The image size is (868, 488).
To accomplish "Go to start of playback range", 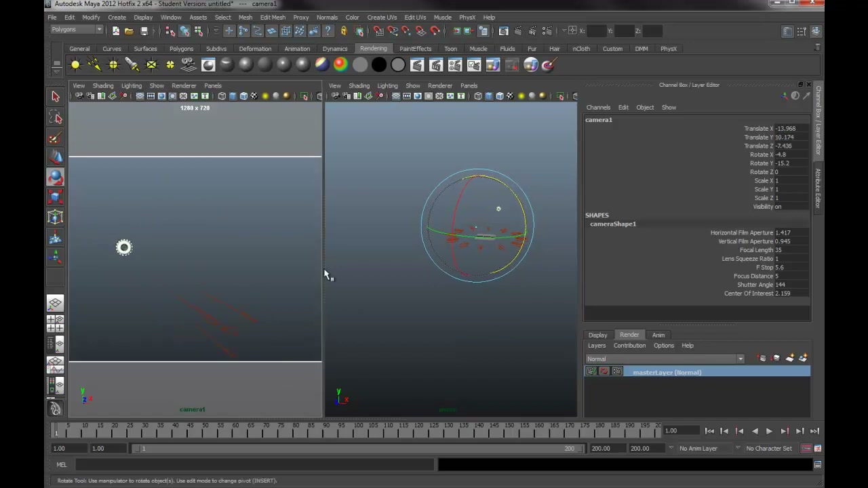I will tap(709, 431).
